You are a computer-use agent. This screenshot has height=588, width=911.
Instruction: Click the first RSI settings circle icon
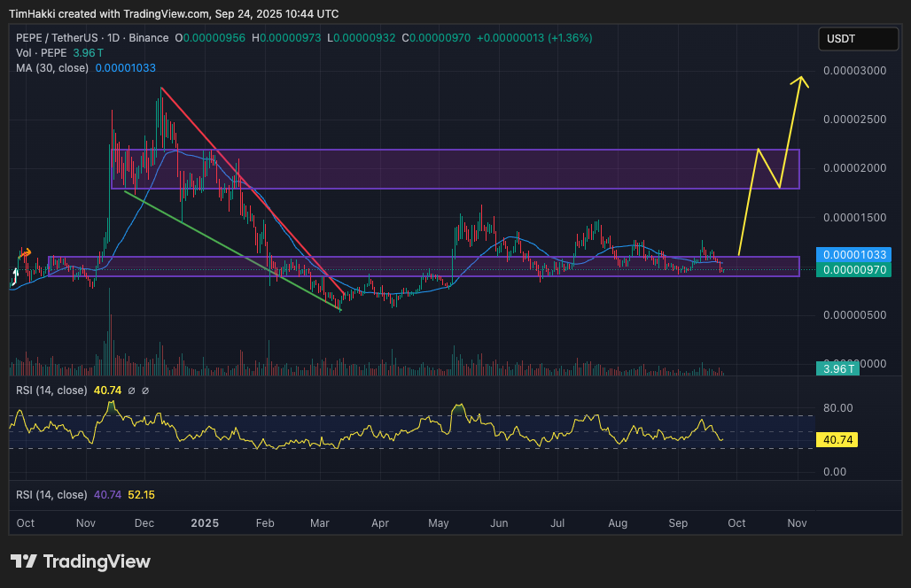pyautogui.click(x=131, y=391)
